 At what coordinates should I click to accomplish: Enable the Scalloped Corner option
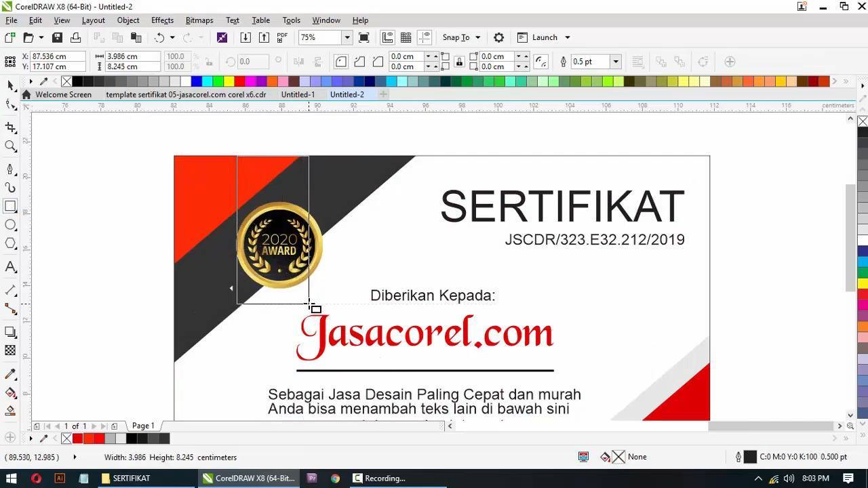click(x=359, y=62)
